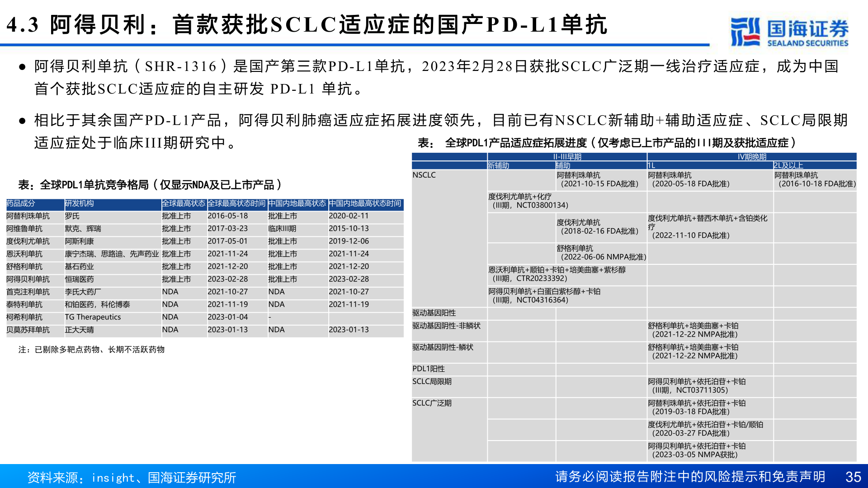
Task: Click source note "资料来源: insight、国海证券研究所"
Action: point(132,477)
